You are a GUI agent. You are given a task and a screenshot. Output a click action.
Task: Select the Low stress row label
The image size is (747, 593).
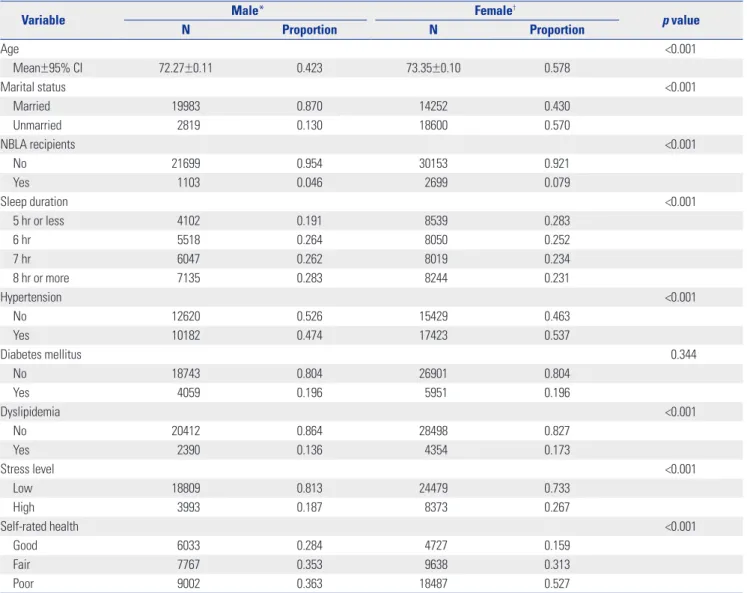click(22, 488)
